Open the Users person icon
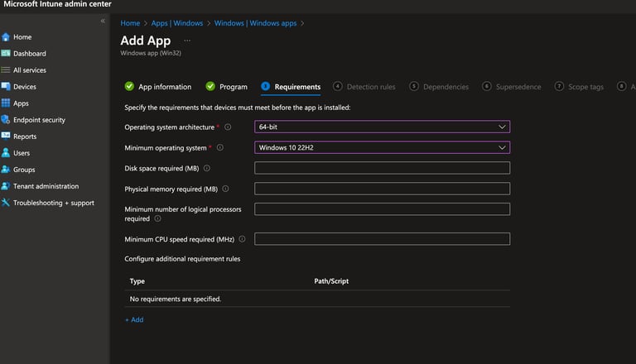Image resolution: width=636 pixels, height=364 pixels. (x=6, y=153)
